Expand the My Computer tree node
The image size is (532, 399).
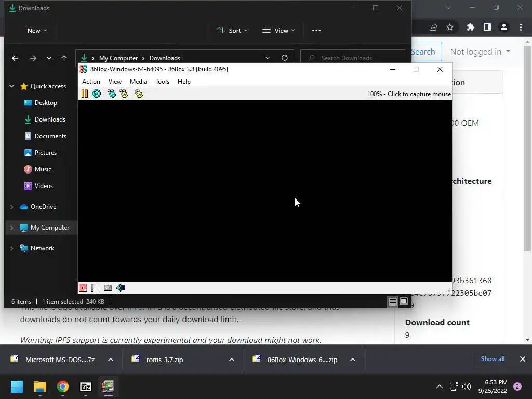coord(11,228)
